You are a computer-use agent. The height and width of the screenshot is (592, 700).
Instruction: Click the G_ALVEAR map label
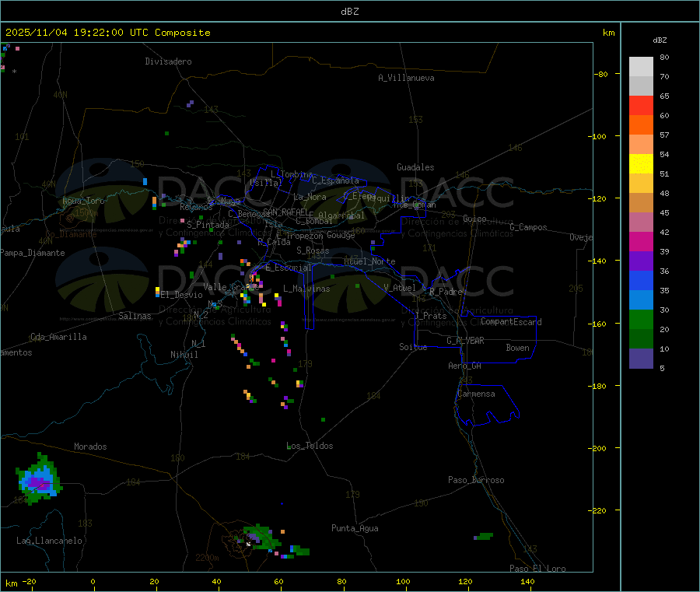pos(465,341)
